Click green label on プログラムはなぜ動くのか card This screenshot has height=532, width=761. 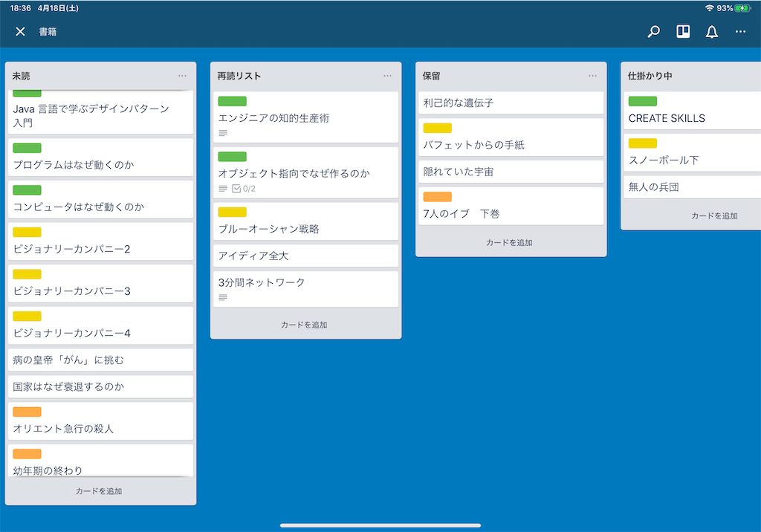tap(27, 148)
